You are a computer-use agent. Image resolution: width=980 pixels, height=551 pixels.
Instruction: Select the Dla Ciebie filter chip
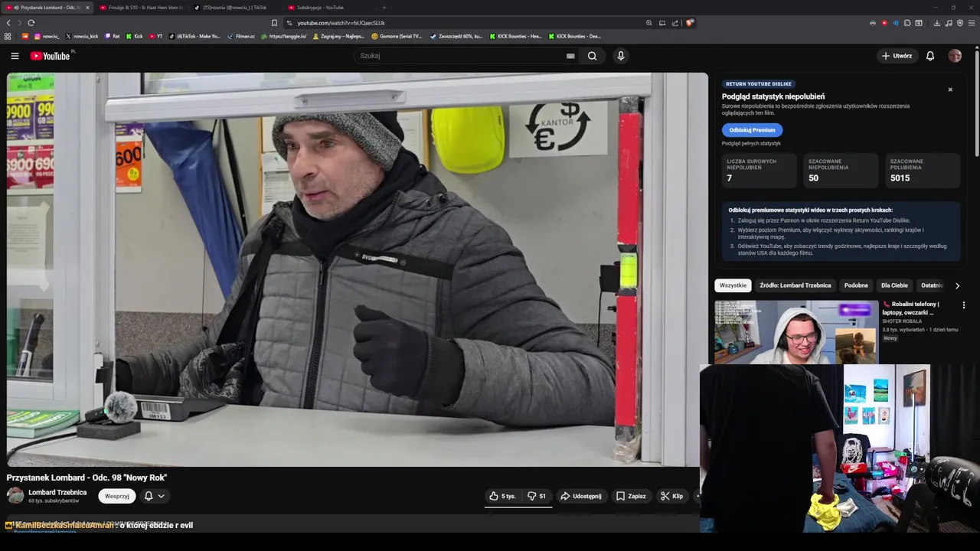pyautogui.click(x=894, y=285)
